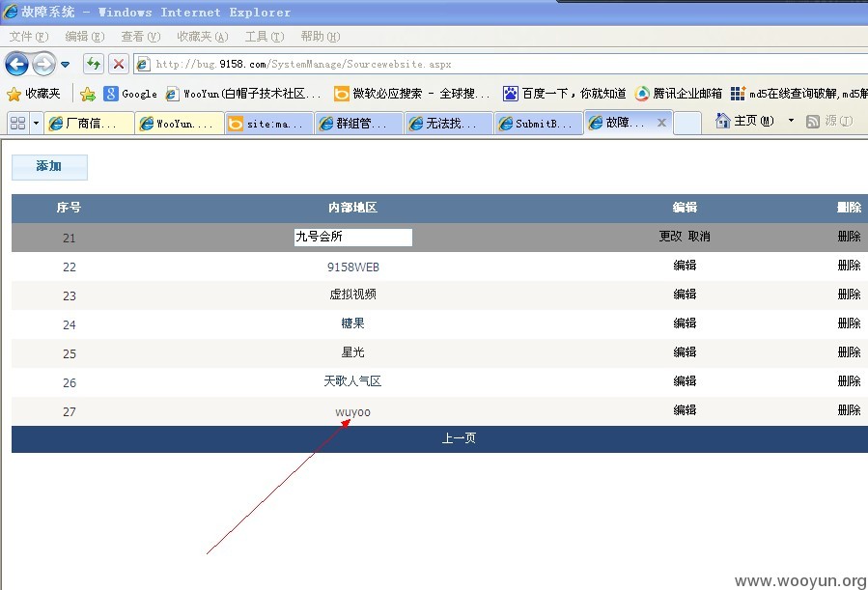Switch to the 无法找... tab
Viewport: 868px width, 590px height.
pyautogui.click(x=449, y=123)
